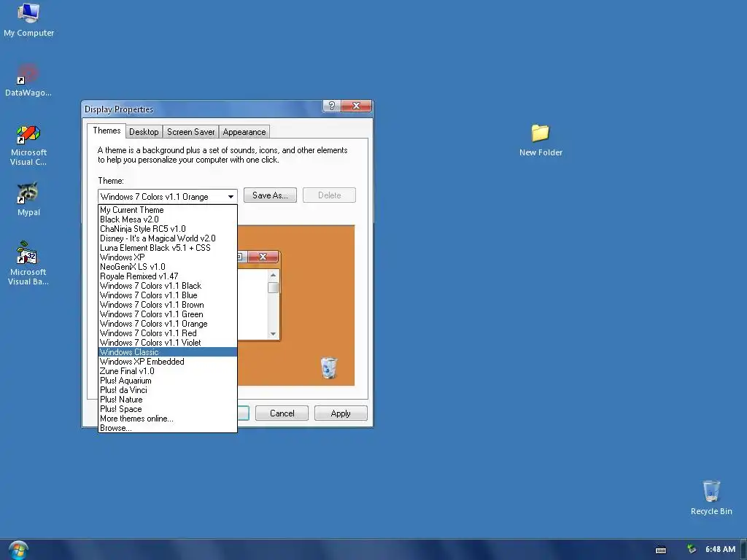Click the Recycle Bin in theme preview
The image size is (747, 560).
[x=329, y=367]
